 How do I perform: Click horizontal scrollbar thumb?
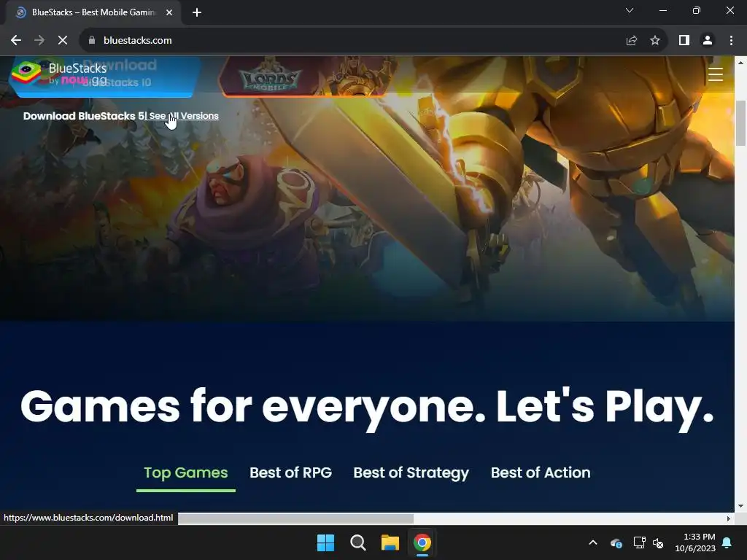click(295, 518)
